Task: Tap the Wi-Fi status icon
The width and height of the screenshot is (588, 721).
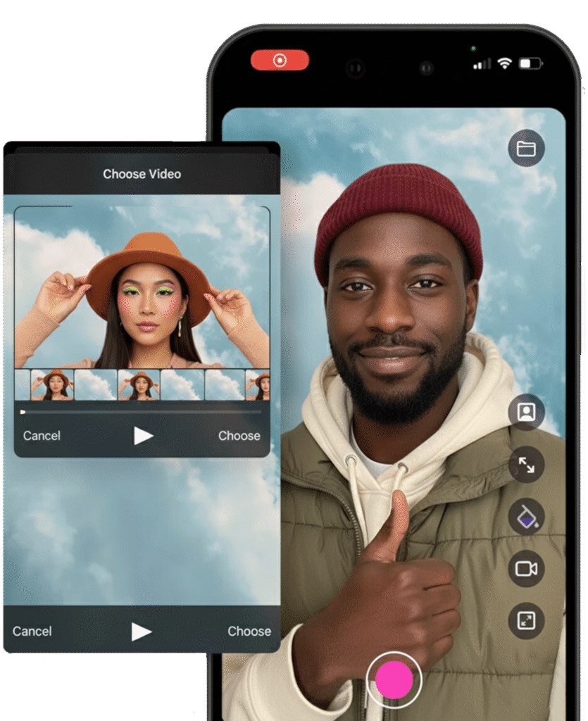Action: pyautogui.click(x=504, y=63)
